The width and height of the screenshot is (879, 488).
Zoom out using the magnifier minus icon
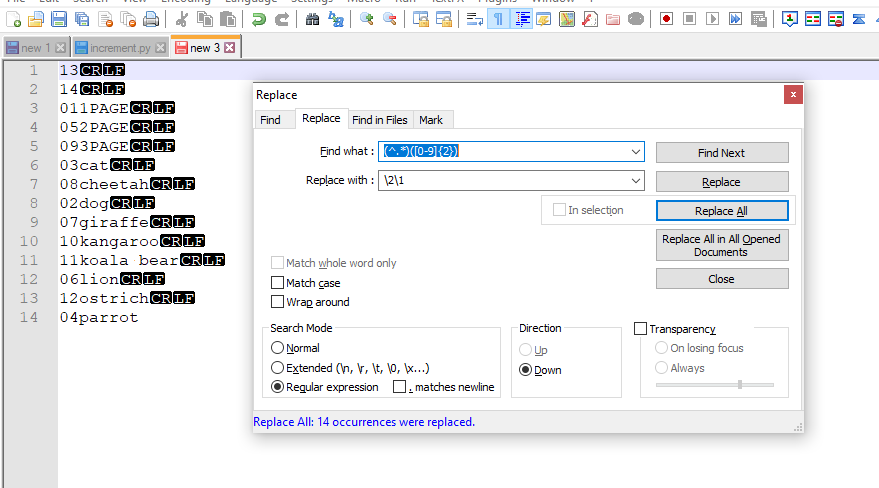[390, 20]
